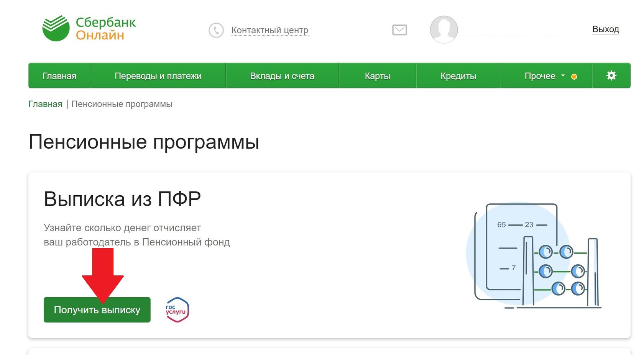This screenshot has height=355, width=644.
Task: Click the orange notification dot in Прочее
Action: coord(574,77)
